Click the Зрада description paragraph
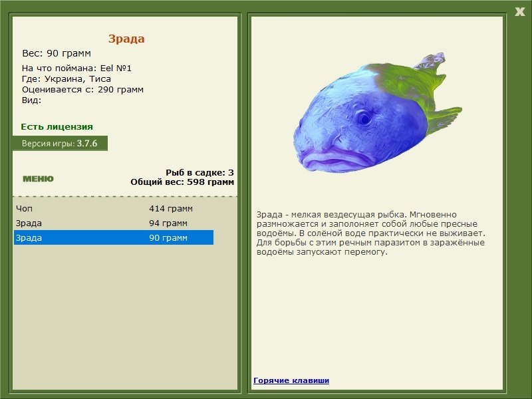This screenshot has height=399, width=532. [x=372, y=233]
